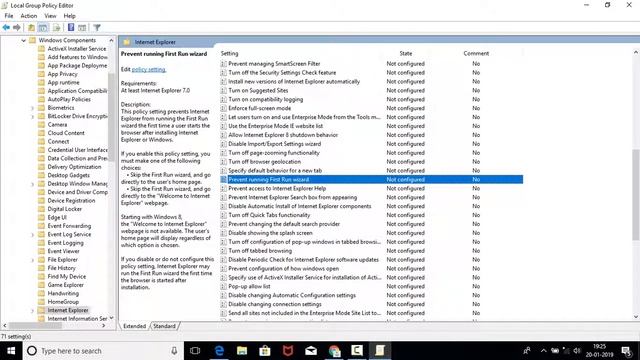Image resolution: width=640 pixels, height=360 pixels.
Task: Click the policy setting link
Action: [x=149, y=69]
